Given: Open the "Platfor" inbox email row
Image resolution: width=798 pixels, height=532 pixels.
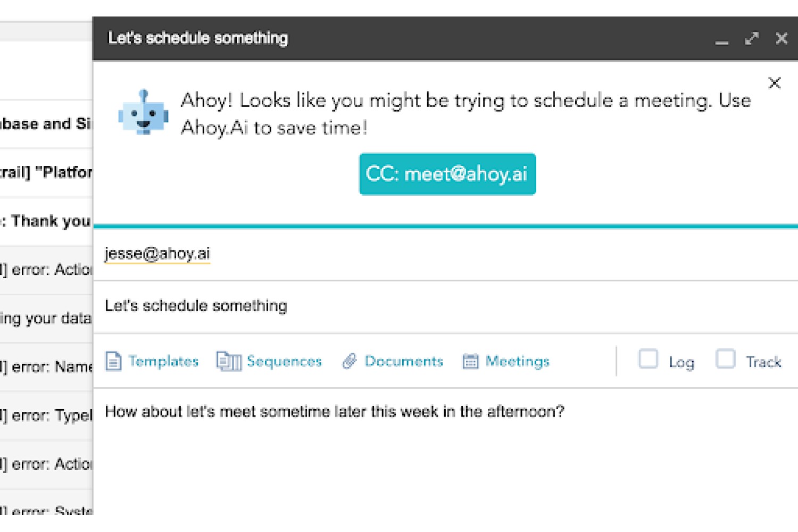Looking at the screenshot, I should tap(46, 172).
